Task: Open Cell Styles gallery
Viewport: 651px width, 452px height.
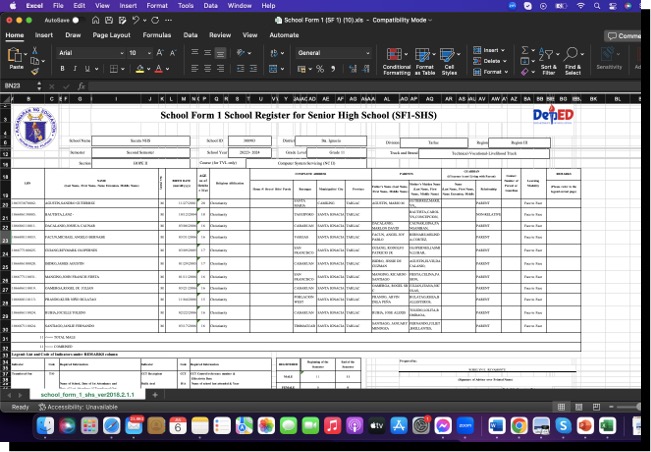Action: click(449, 61)
